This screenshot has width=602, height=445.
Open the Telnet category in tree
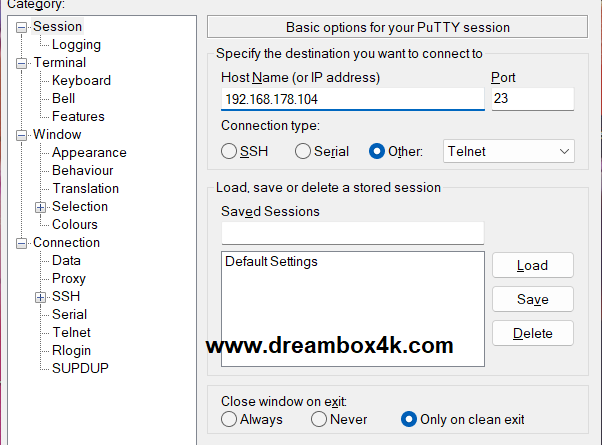[71, 333]
